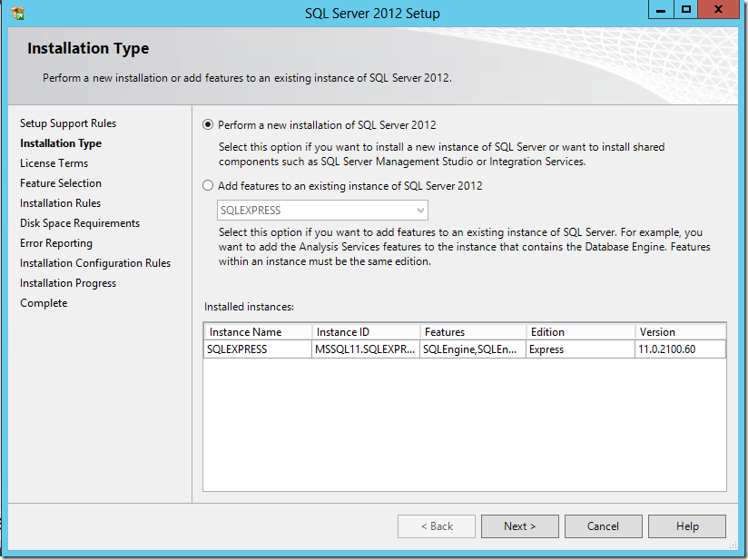Select Disk Space Requirements step

80,223
